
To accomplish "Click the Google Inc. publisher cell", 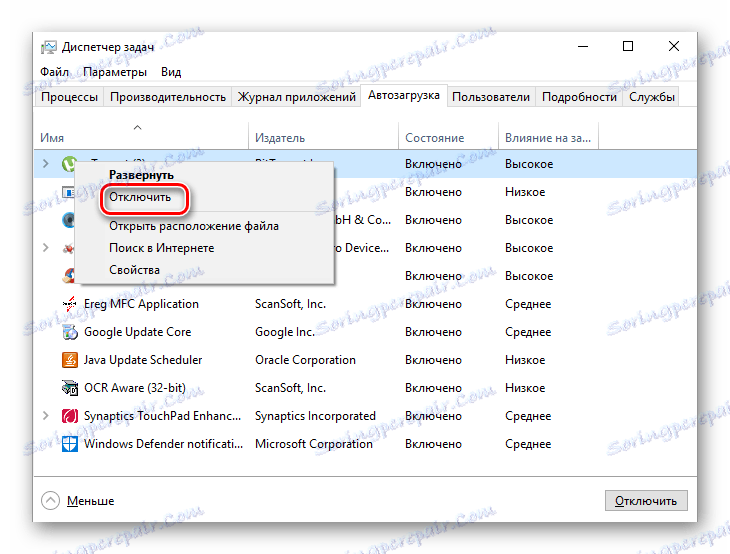I will (285, 332).
